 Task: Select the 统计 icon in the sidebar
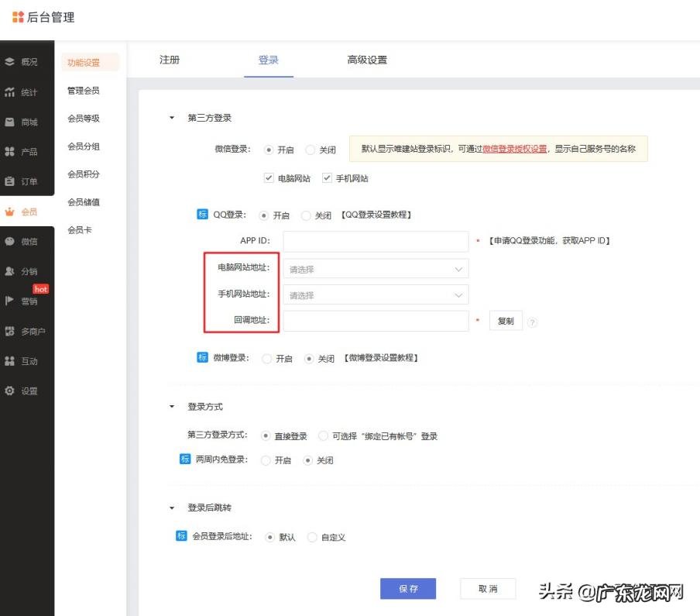pyautogui.click(x=23, y=91)
